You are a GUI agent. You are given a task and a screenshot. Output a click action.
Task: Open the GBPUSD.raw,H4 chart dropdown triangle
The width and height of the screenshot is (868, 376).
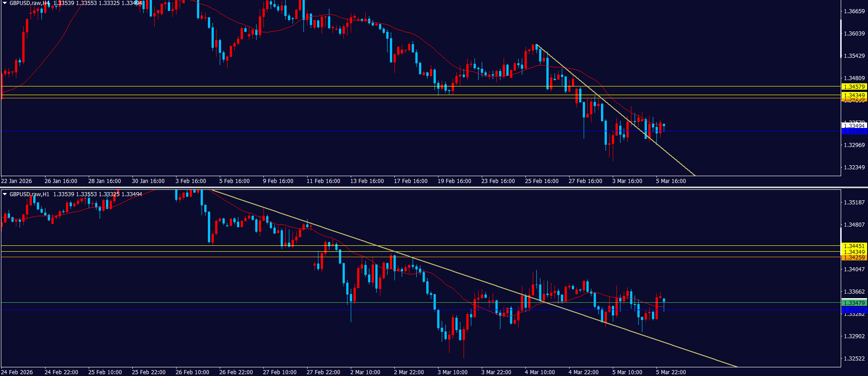pos(5,3)
